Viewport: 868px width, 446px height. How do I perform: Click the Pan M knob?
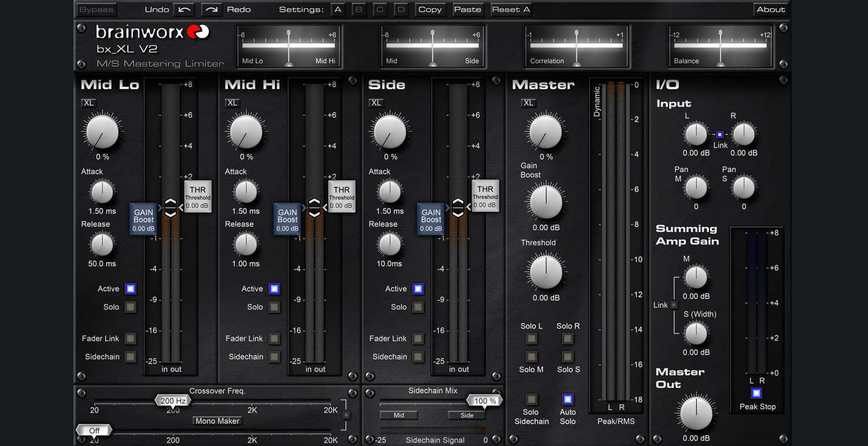pyautogui.click(x=696, y=187)
